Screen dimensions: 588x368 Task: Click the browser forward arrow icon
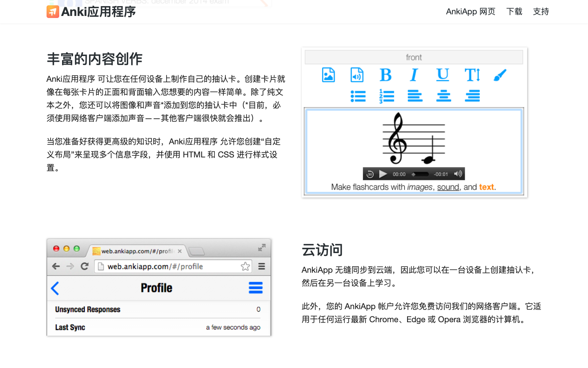[70, 267]
